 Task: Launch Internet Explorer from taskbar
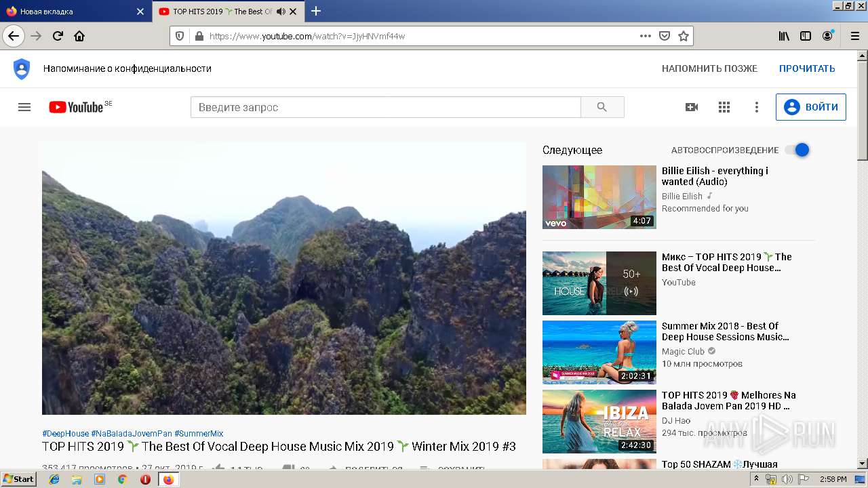pos(54,479)
